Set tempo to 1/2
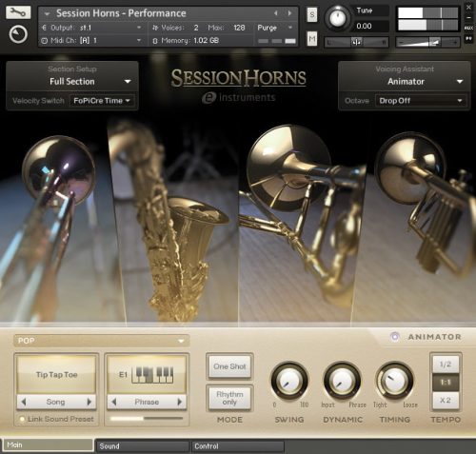Viewport: 476px width, 454px height. tap(446, 365)
